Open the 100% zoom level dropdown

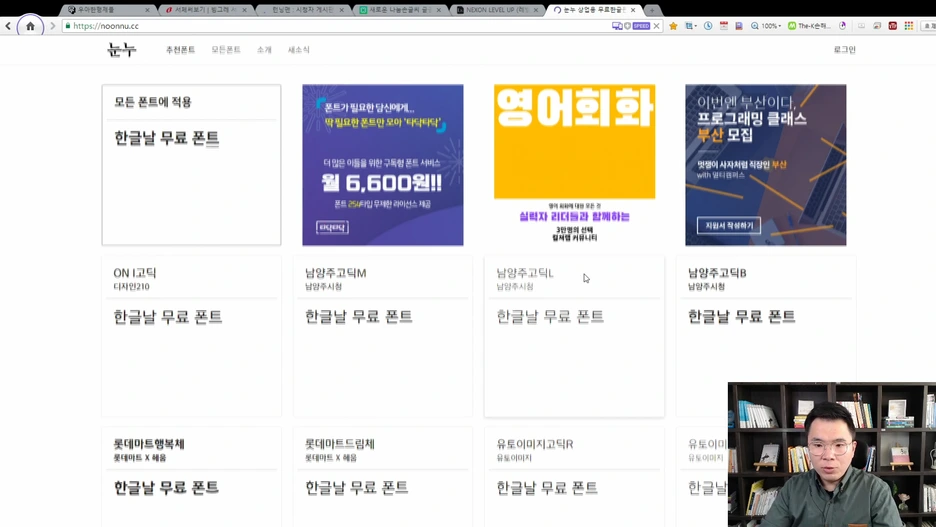766,26
